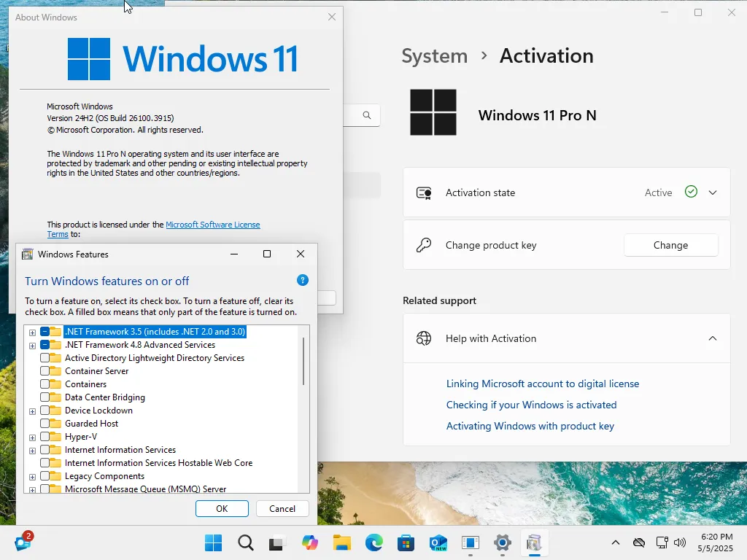The width and height of the screenshot is (747, 560).
Task: Expand the Activation state chevron
Action: click(x=713, y=192)
